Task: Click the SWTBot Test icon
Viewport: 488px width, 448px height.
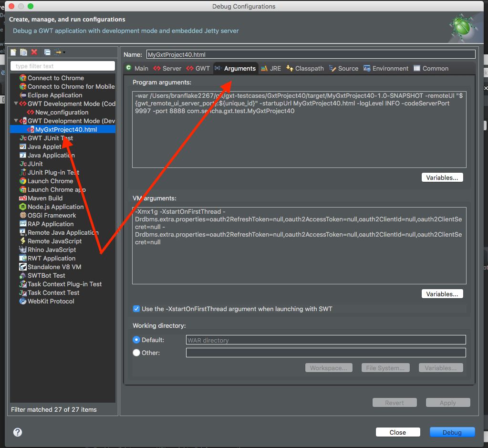Action: (23, 275)
